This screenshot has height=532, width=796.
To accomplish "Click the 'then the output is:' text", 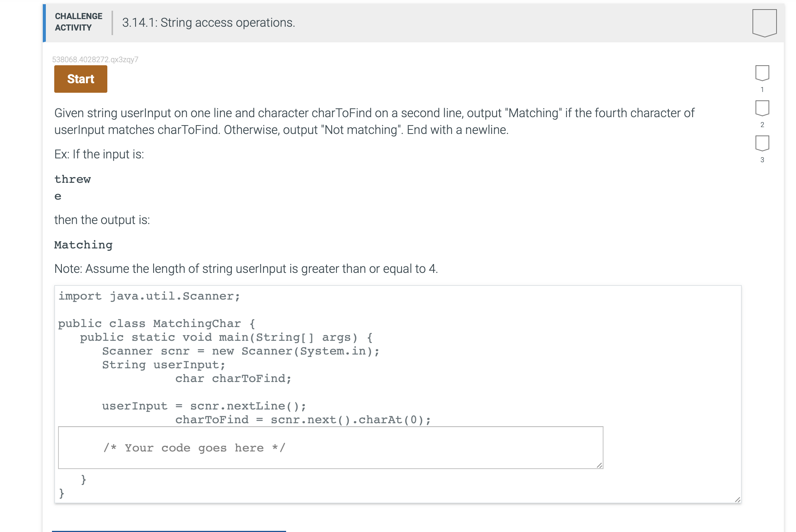I will (102, 220).
